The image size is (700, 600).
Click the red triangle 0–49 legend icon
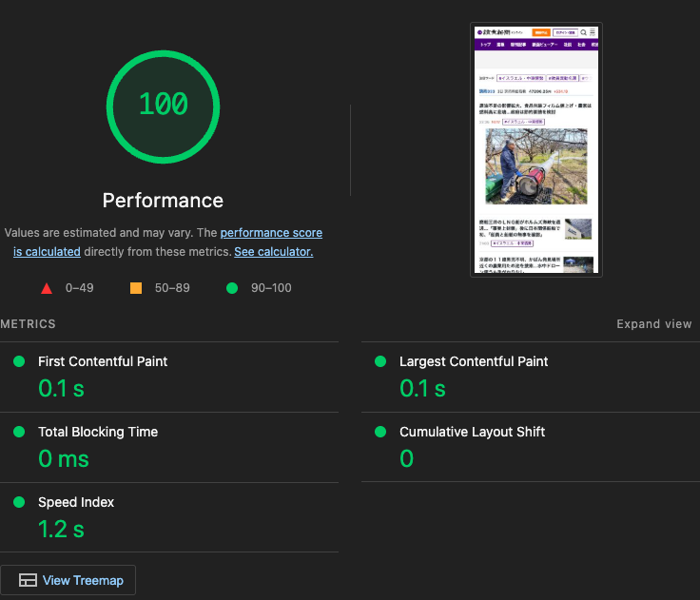pyautogui.click(x=47, y=288)
